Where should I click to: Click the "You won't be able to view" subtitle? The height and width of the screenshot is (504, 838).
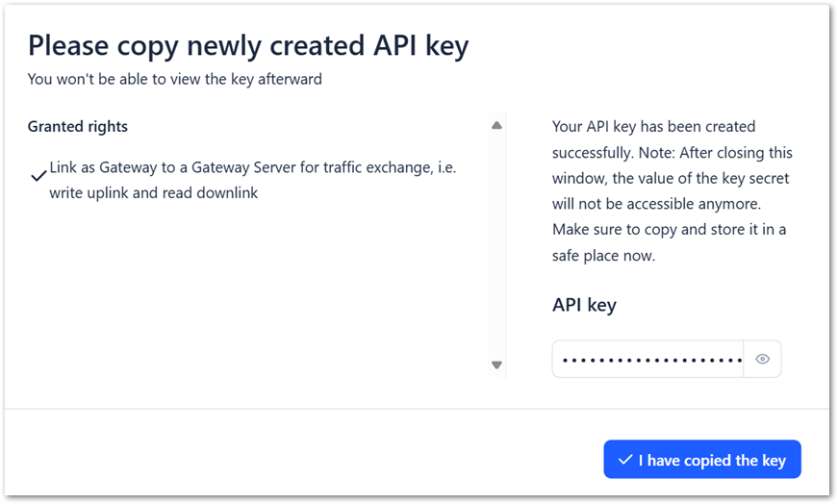(174, 79)
